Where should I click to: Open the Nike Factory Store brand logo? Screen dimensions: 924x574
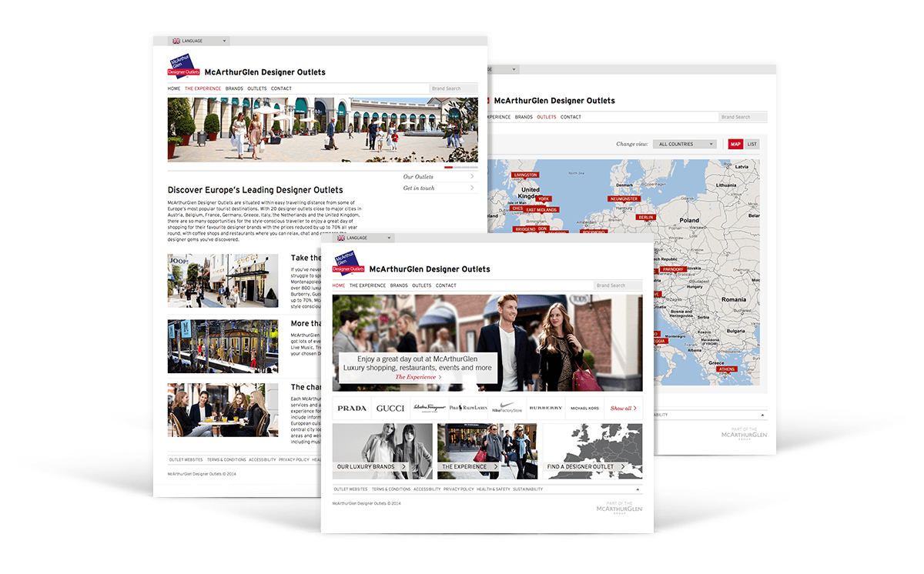coord(507,408)
